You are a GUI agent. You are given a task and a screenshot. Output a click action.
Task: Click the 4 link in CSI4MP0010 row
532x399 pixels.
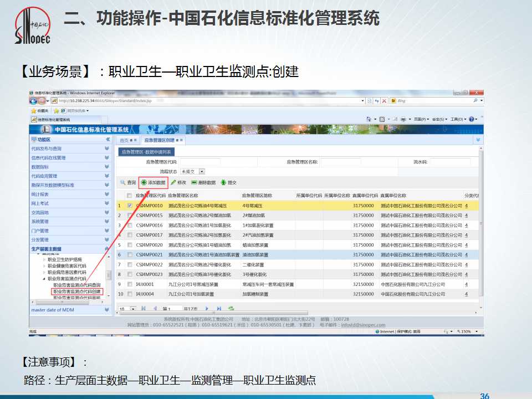[466, 206]
